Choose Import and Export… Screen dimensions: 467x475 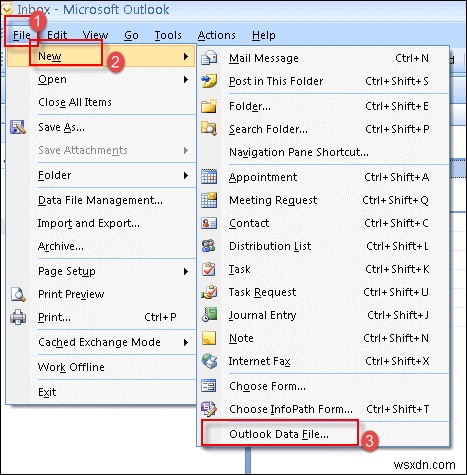click(x=89, y=223)
